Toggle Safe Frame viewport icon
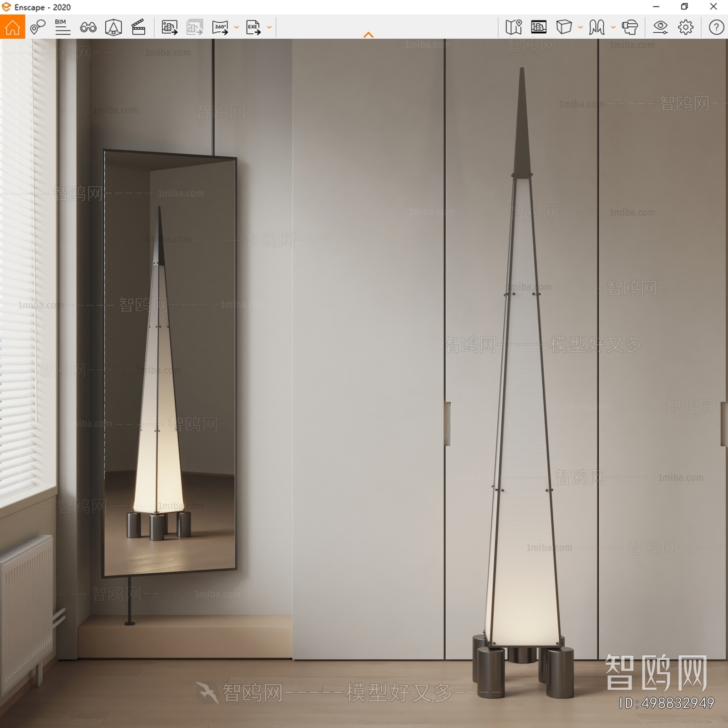Screen dimensions: 728x728 (x=539, y=27)
